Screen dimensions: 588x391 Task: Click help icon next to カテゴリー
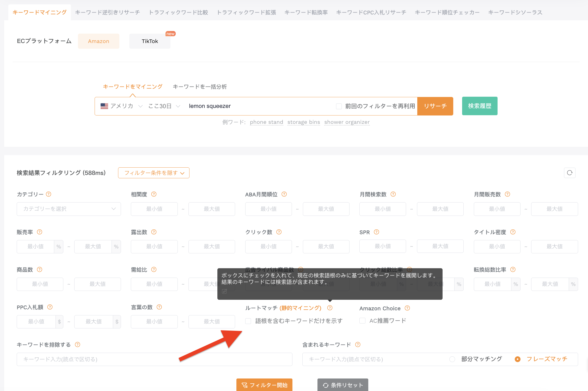click(48, 194)
